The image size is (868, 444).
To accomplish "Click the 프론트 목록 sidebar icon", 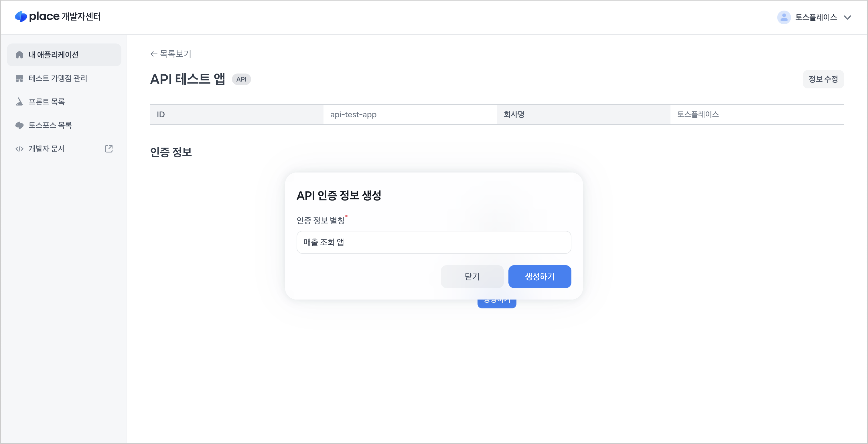I will point(19,101).
